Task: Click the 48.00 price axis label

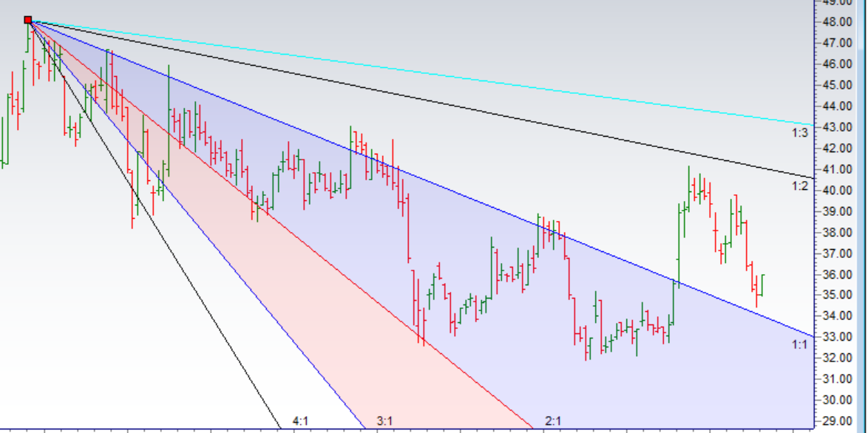Action: coord(838,22)
